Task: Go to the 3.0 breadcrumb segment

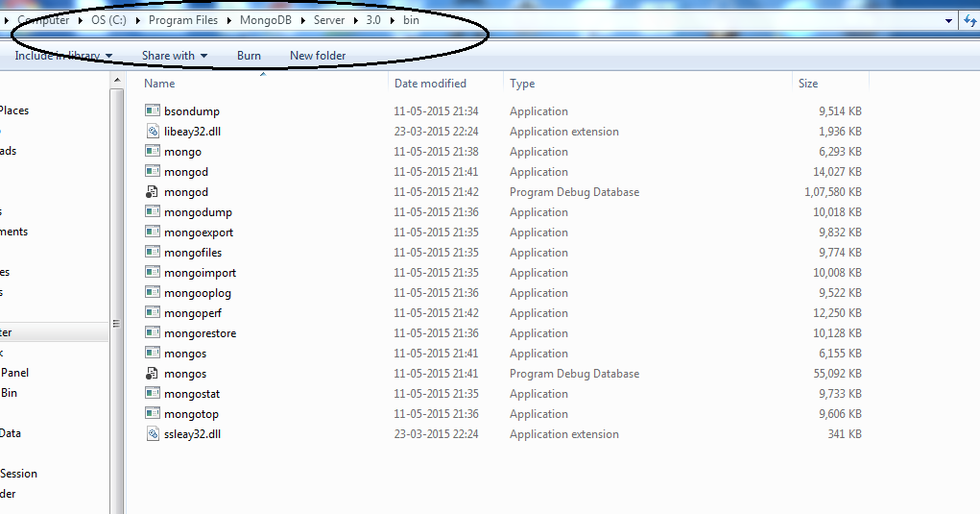Action: coord(373,20)
